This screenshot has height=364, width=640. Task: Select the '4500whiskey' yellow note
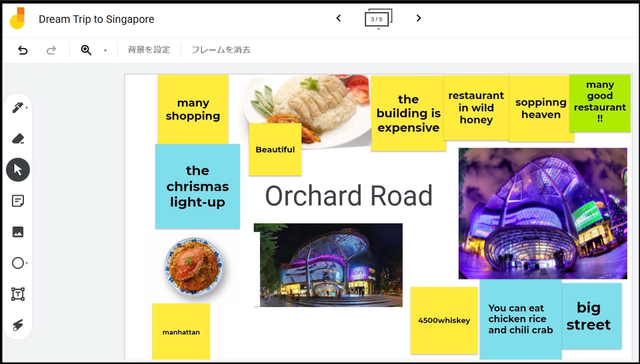click(444, 320)
